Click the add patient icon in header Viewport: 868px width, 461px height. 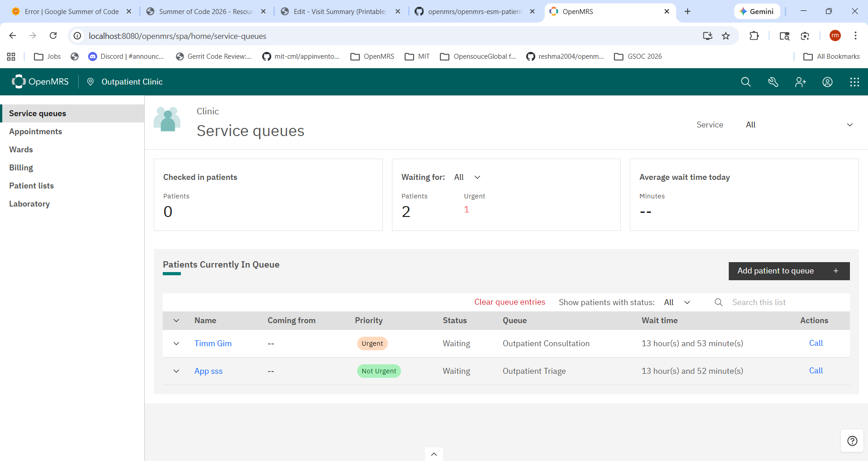(x=800, y=82)
